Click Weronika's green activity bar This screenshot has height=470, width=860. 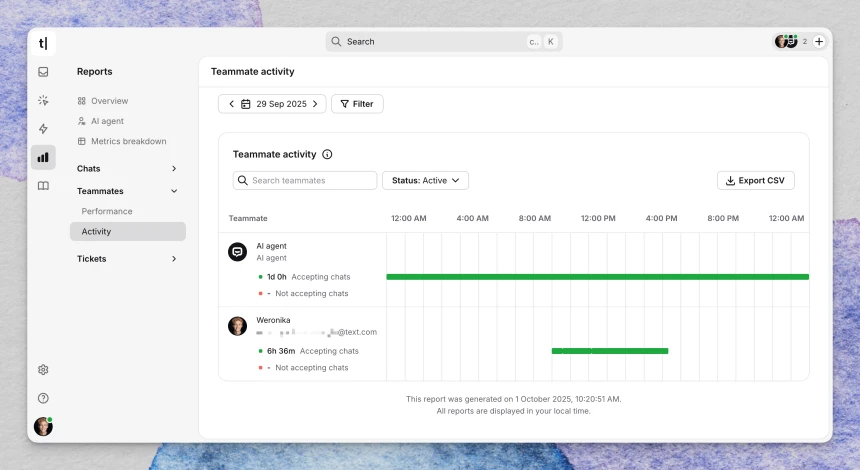pos(610,351)
